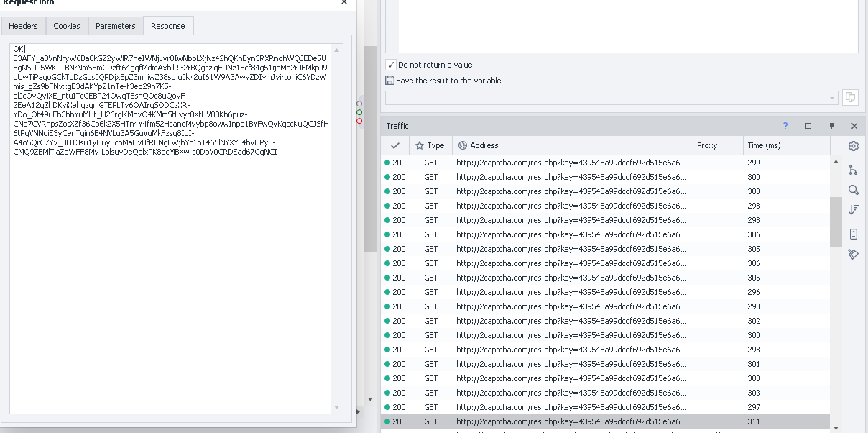Screen dimensions: 868x433
Task: Open search magnifier in Traffic sidebar
Action: (x=854, y=190)
